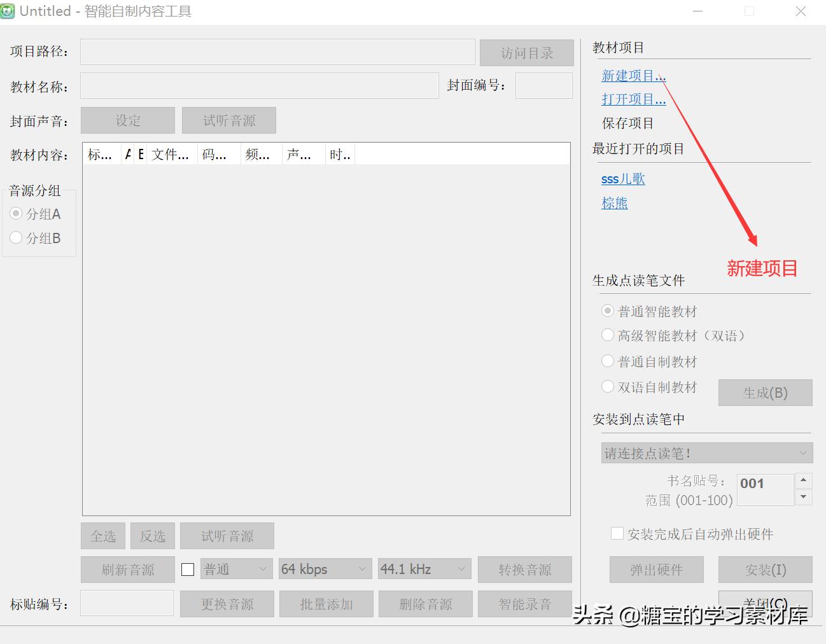The width and height of the screenshot is (826, 644).
Task: Click 设定 to set the cover sound
Action: click(127, 120)
